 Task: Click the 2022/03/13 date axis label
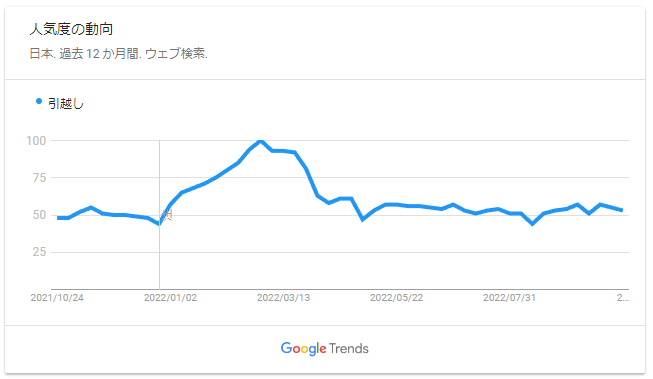pyautogui.click(x=284, y=298)
